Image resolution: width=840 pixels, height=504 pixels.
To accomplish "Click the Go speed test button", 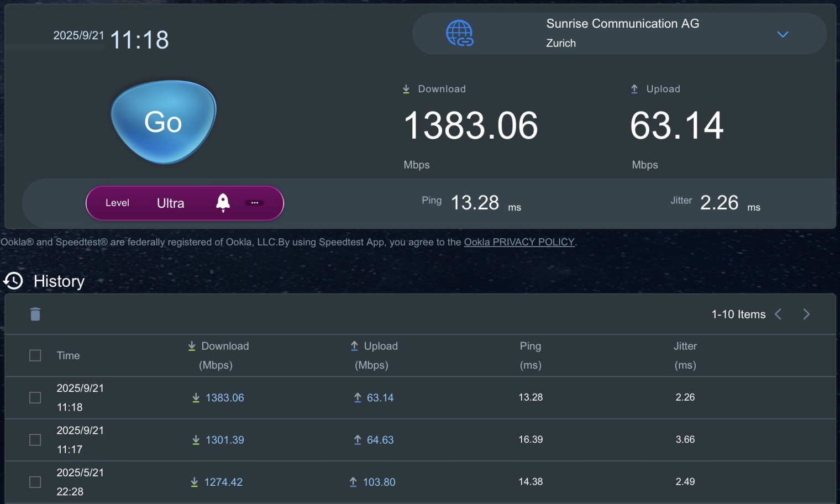I will pos(163,122).
